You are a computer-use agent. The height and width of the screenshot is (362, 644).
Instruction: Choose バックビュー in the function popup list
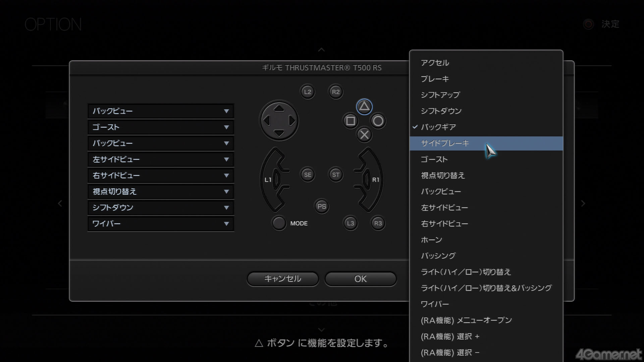pos(486,191)
